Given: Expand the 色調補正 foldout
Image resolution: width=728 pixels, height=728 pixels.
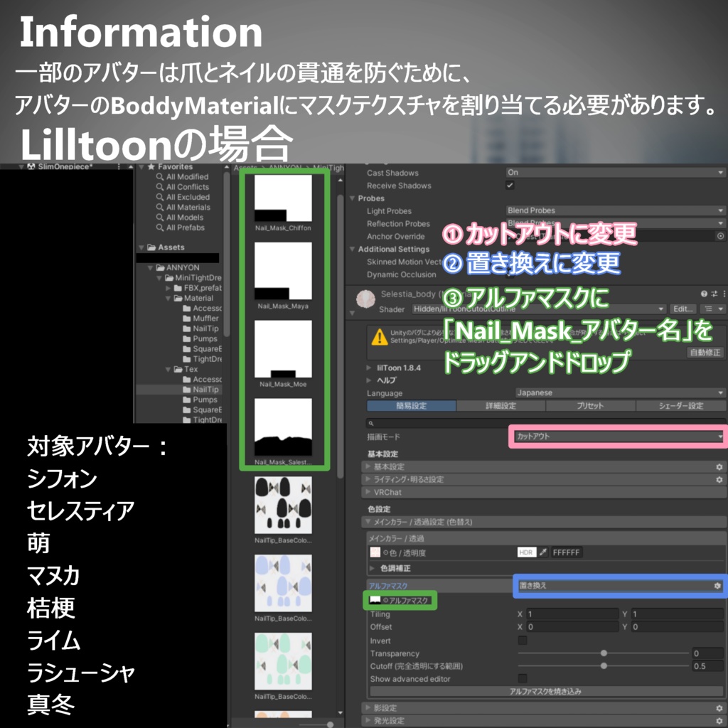Looking at the screenshot, I should point(372,568).
